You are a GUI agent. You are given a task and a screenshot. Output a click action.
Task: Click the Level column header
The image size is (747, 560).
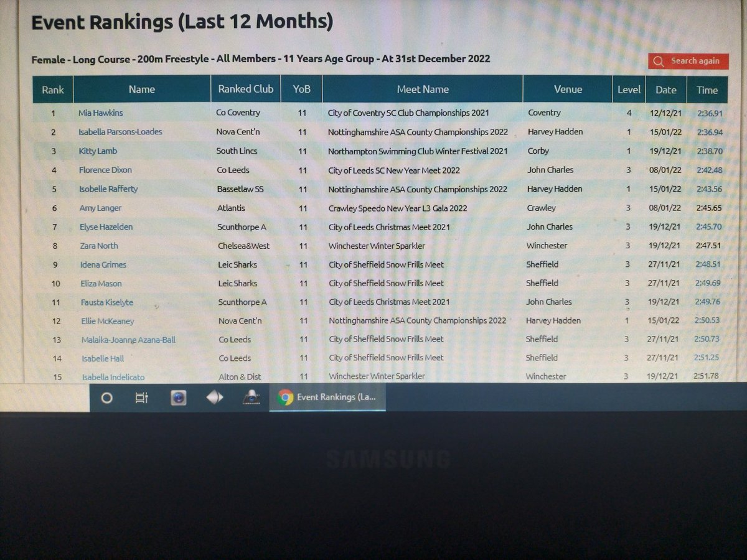pos(629,90)
